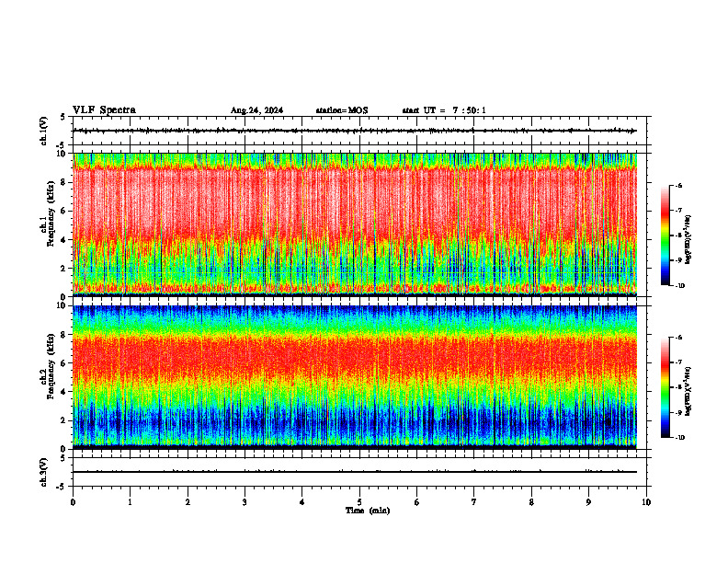The image size is (728, 563).
Task: Click the "-6" label on ch.1 color bar
Action: (678, 186)
